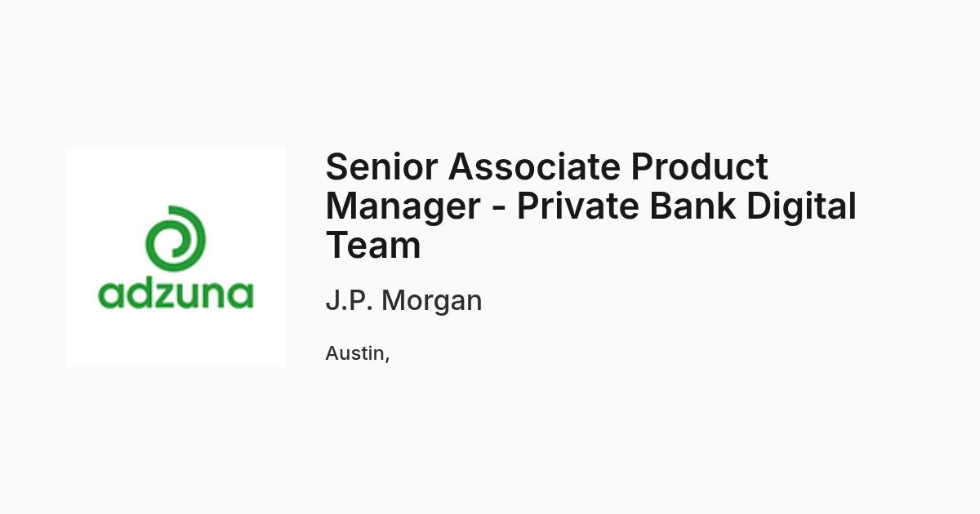Open the white Adzuna logo tile
This screenshot has height=514, width=980.
[x=176, y=257]
